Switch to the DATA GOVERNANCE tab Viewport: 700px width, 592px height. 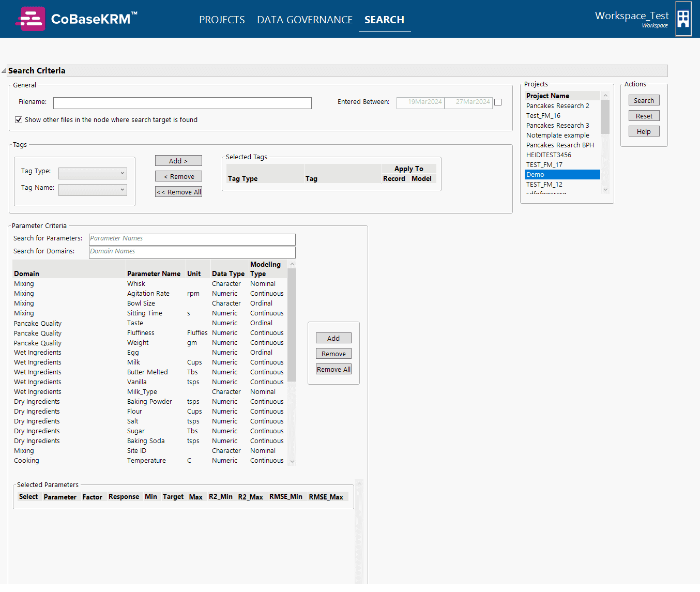coord(305,20)
